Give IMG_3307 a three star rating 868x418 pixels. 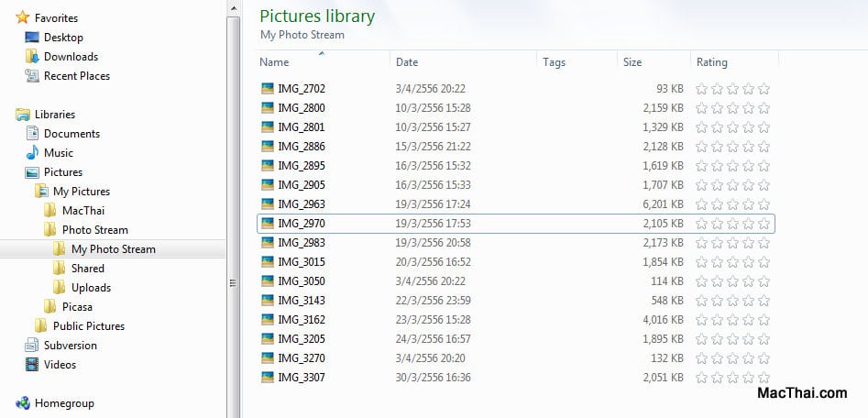pos(733,378)
